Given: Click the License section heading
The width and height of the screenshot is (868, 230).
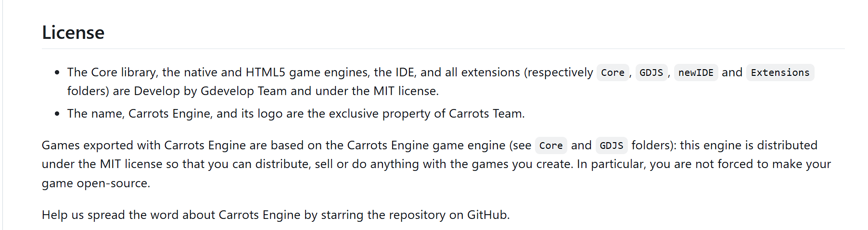Looking at the screenshot, I should click(x=73, y=33).
